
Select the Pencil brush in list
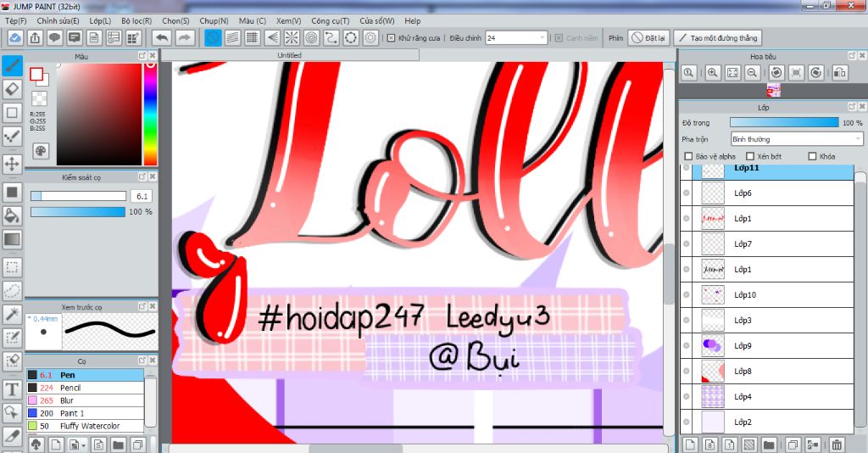click(85, 388)
